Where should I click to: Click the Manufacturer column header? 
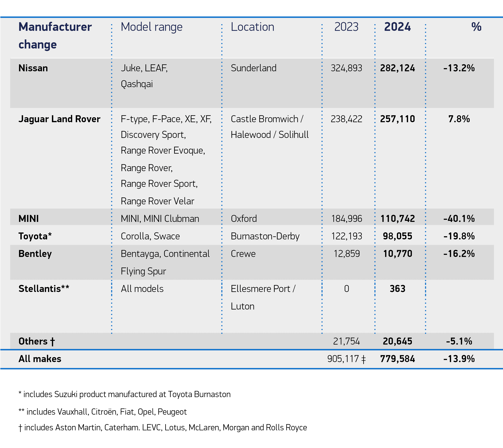pyautogui.click(x=55, y=27)
